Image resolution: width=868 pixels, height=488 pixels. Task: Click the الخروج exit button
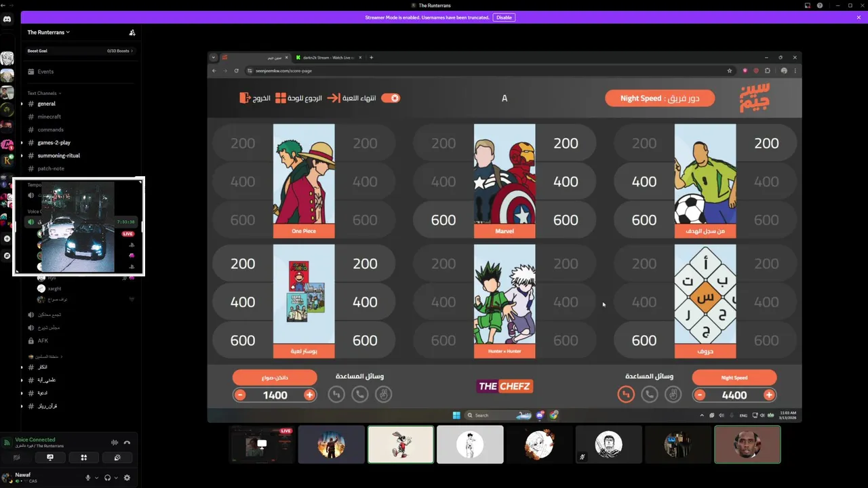(x=255, y=98)
